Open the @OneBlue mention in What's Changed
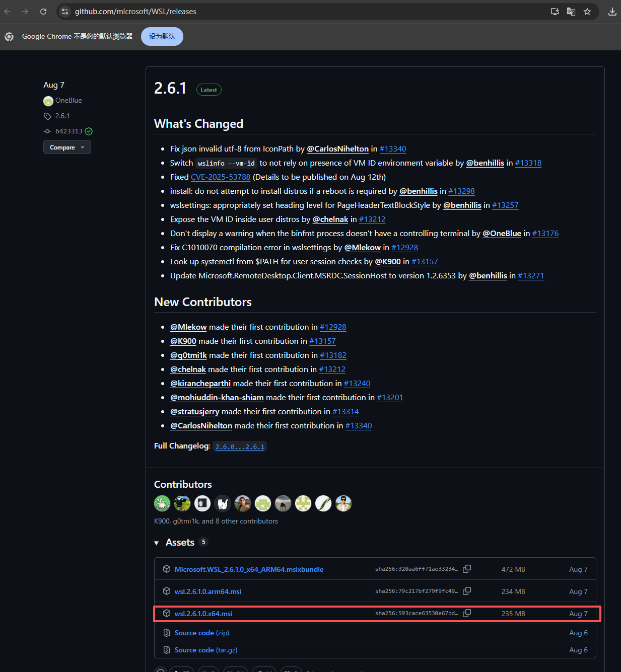The image size is (621, 672). click(502, 234)
